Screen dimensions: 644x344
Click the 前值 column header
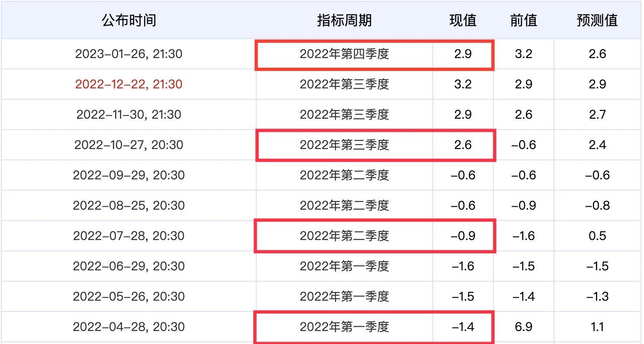coord(524,20)
